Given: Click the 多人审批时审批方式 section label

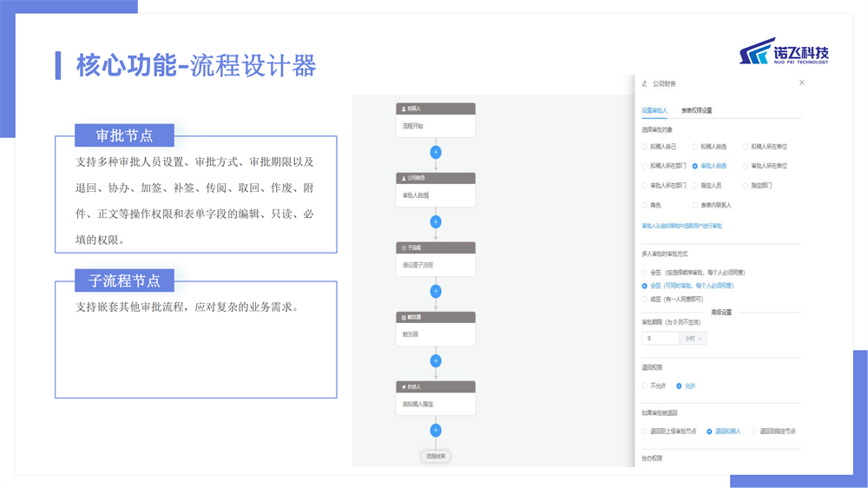Looking at the screenshot, I should tap(665, 254).
